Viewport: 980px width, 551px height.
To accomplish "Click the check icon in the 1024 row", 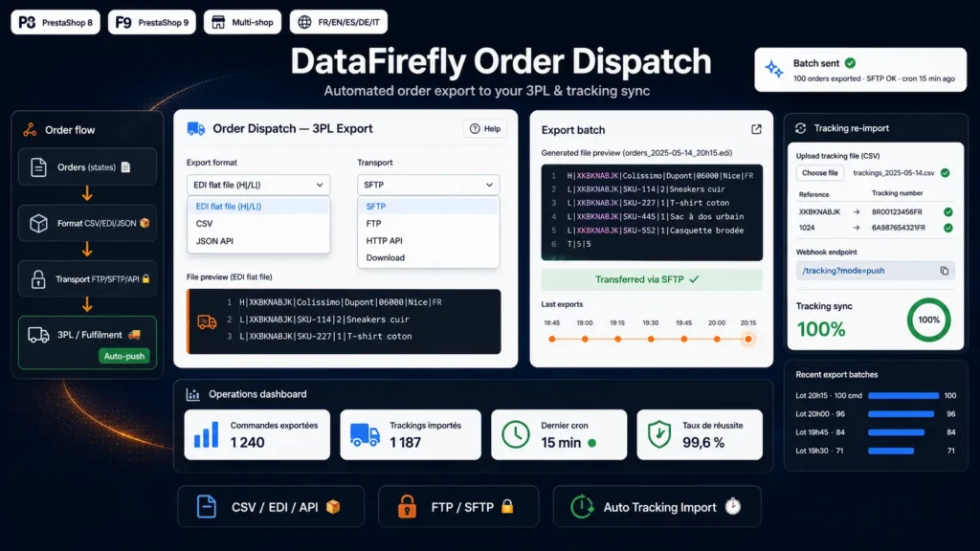I will click(x=948, y=228).
